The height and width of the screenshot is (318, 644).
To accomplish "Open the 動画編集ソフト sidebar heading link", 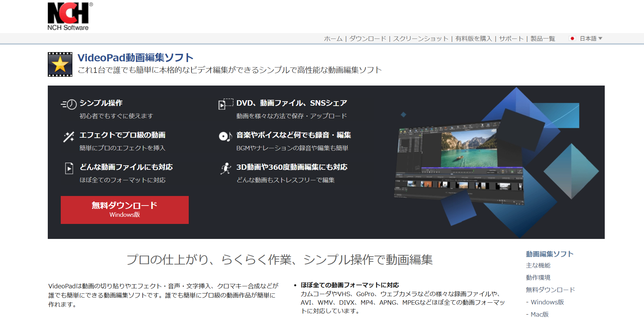I will (x=549, y=254).
